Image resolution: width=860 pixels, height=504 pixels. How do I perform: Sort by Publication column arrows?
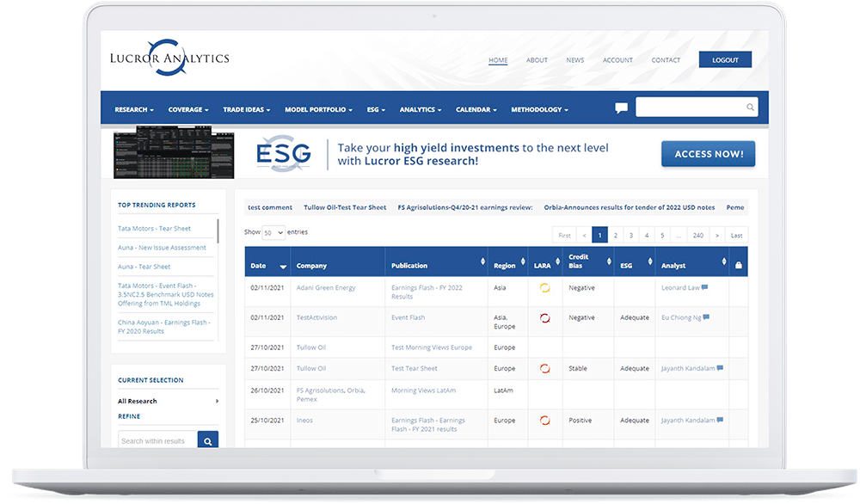[482, 261]
